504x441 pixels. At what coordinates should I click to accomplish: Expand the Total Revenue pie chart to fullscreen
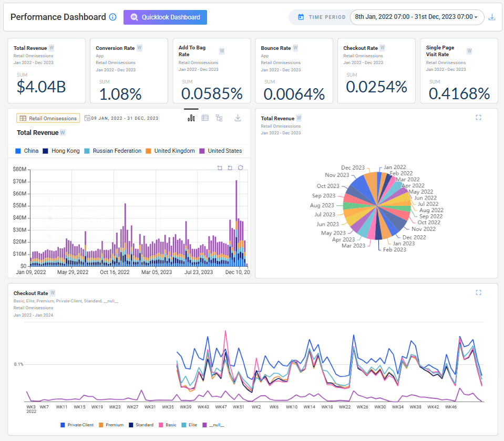479,118
